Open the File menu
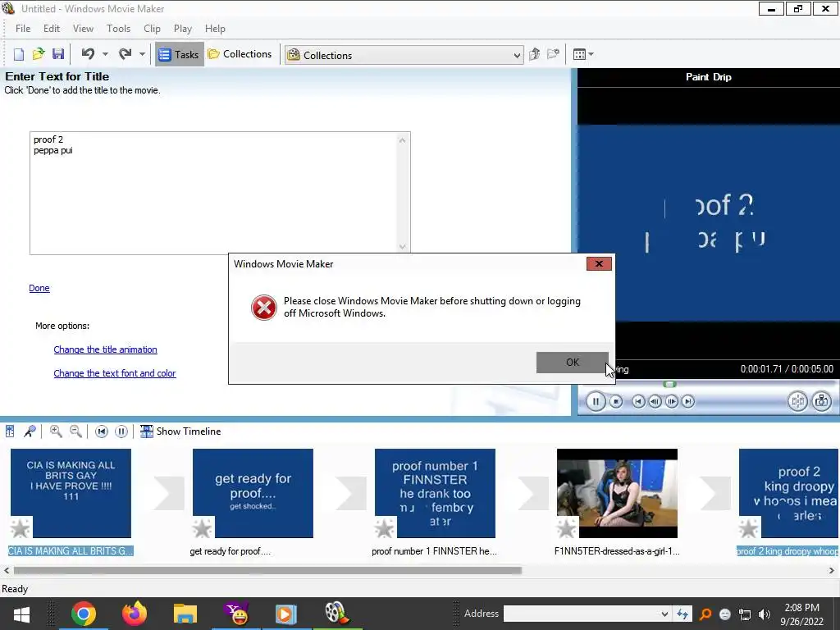The image size is (840, 630). pyautogui.click(x=23, y=29)
